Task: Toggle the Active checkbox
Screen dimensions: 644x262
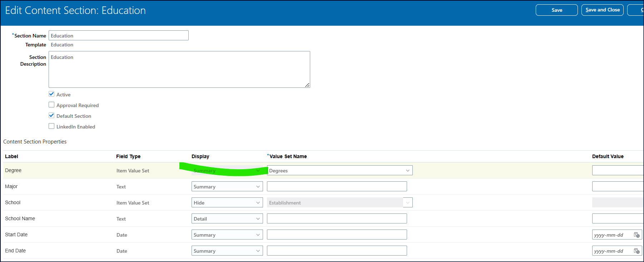Action: click(51, 94)
